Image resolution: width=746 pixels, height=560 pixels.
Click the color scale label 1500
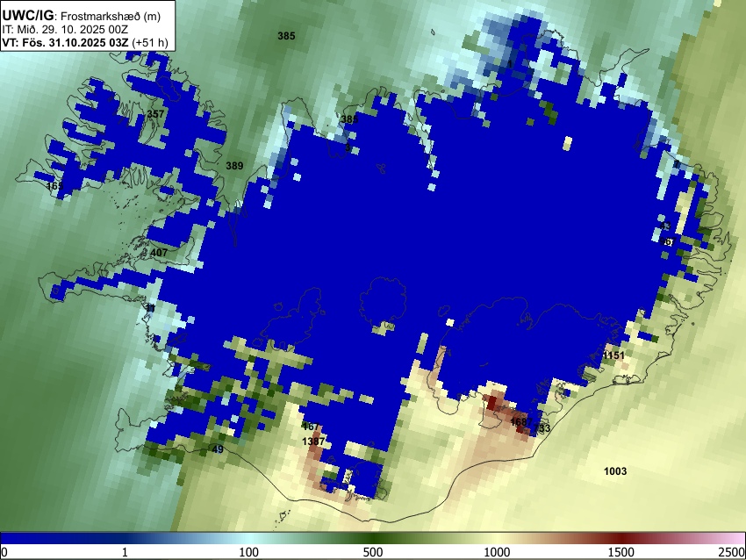click(x=621, y=552)
